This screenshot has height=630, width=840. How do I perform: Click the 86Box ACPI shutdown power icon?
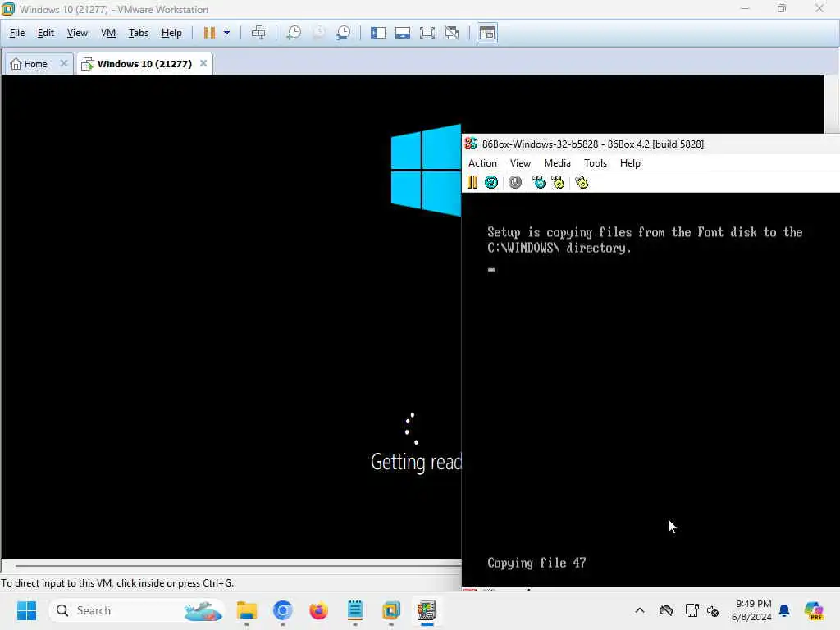515,182
